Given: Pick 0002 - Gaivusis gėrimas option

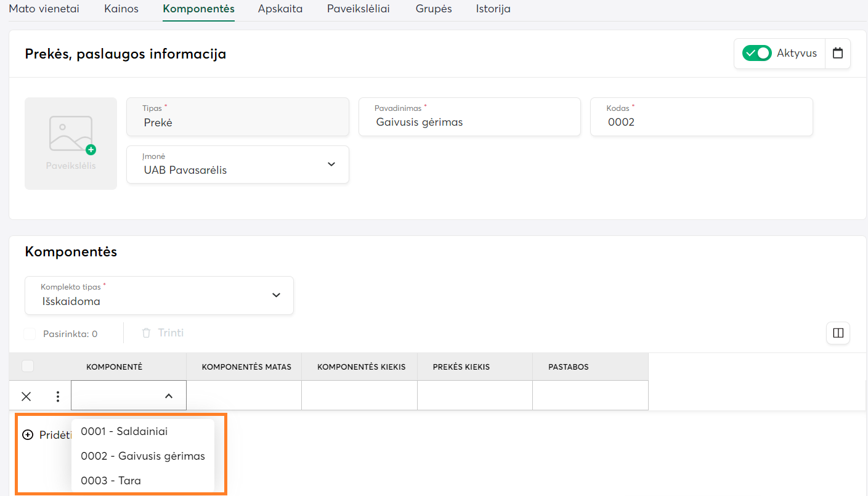Looking at the screenshot, I should pos(143,456).
